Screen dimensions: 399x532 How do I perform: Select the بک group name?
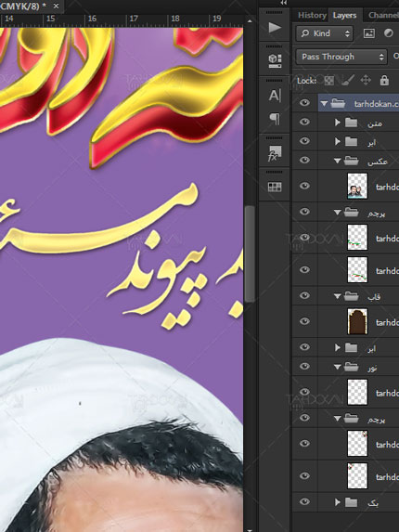tap(373, 503)
